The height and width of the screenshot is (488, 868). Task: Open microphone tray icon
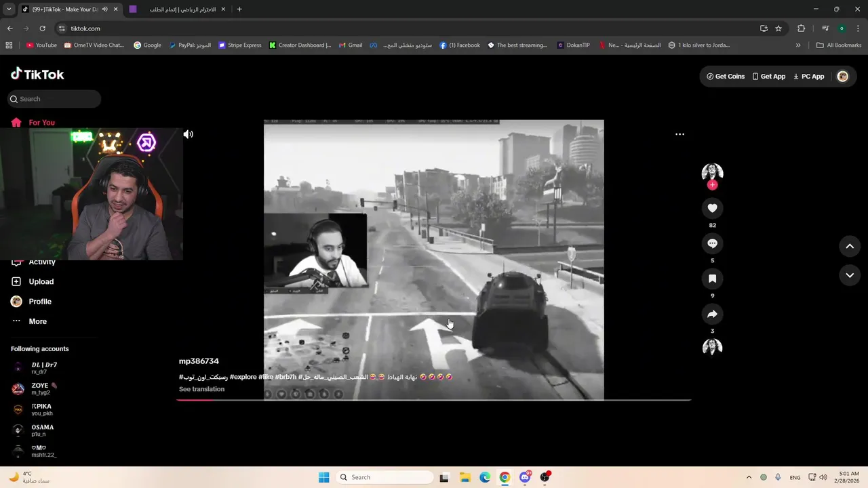778,477
